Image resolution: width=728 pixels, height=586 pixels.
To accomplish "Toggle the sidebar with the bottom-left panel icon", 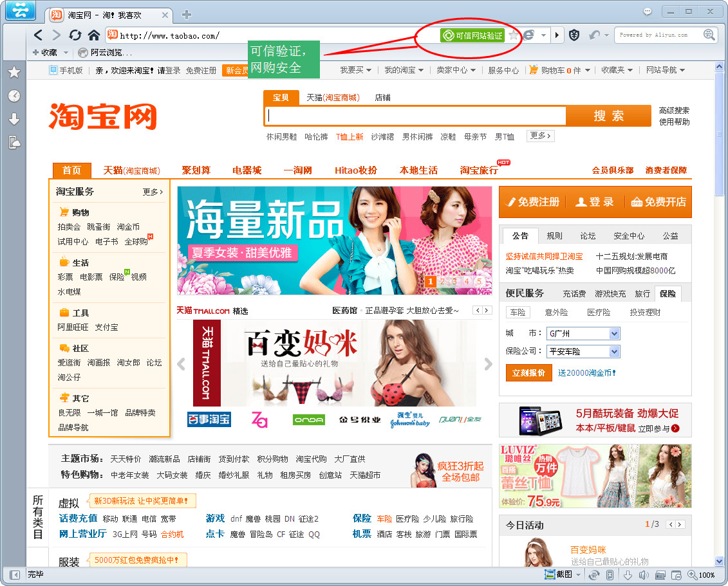I will [x=15, y=575].
